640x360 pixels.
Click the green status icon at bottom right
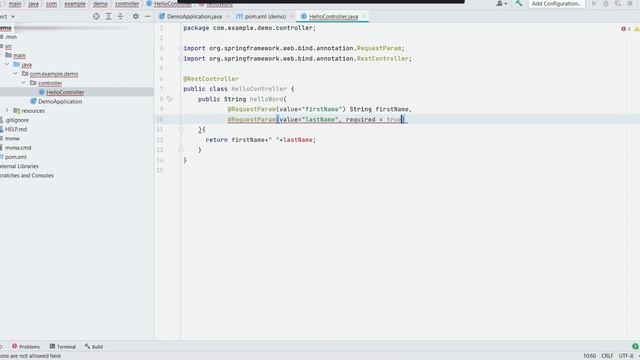635,346
